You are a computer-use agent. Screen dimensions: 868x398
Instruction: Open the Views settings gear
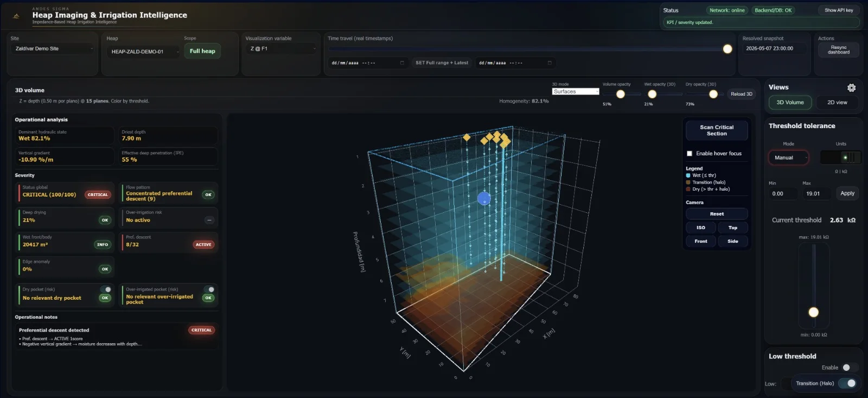(x=851, y=87)
